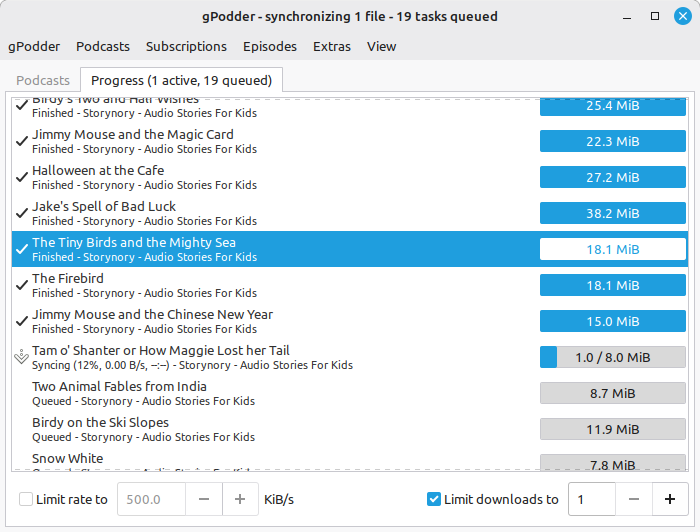Screen dimensions: 700x532
Task: Click the Tam o' Shanter sync progress bar
Action: click(612, 357)
